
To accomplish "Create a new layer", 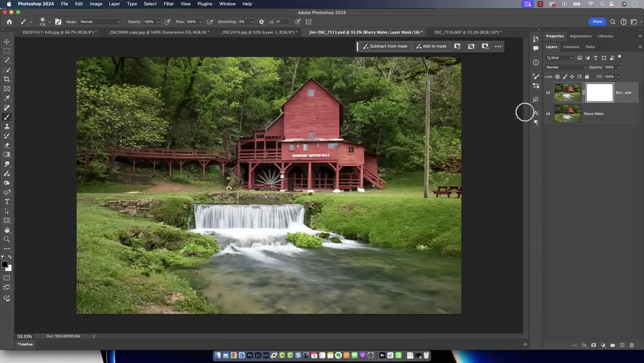I will click(x=622, y=345).
